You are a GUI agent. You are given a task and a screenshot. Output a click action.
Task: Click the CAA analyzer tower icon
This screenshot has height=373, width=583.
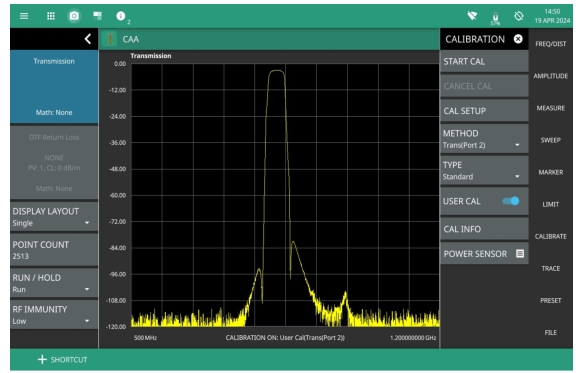[x=110, y=39]
